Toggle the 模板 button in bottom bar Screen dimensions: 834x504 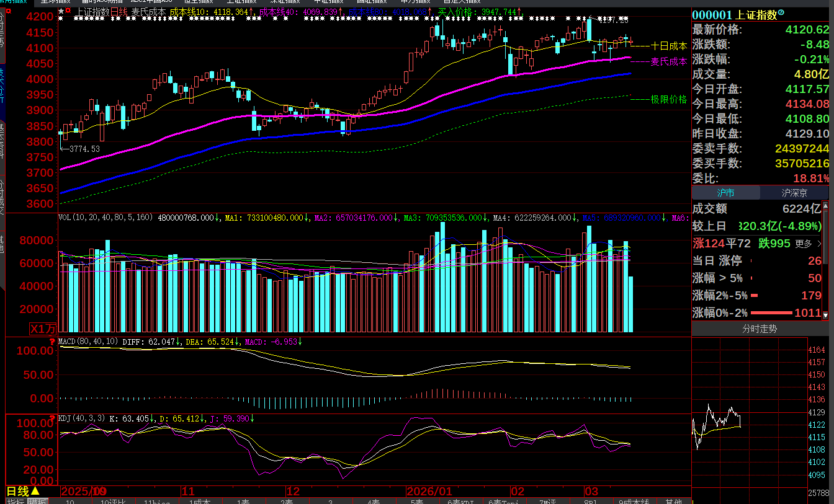(x=38, y=501)
